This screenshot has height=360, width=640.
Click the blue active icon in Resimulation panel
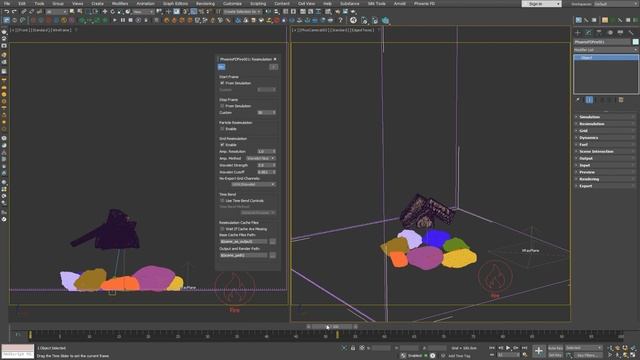pos(222,67)
